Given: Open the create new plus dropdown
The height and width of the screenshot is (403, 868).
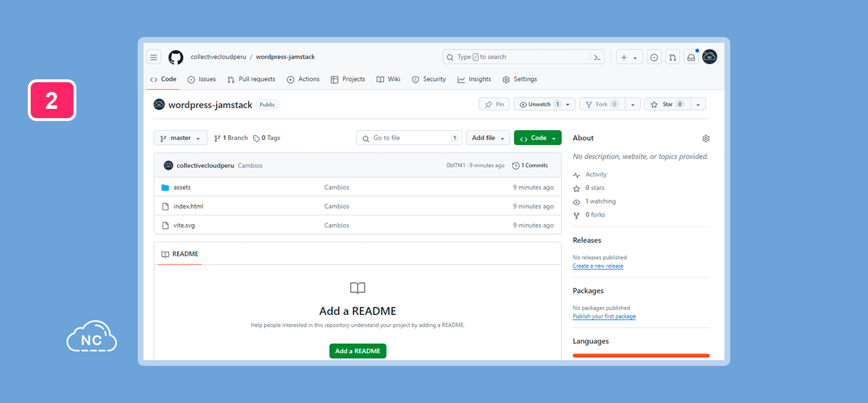Looking at the screenshot, I should [630, 57].
